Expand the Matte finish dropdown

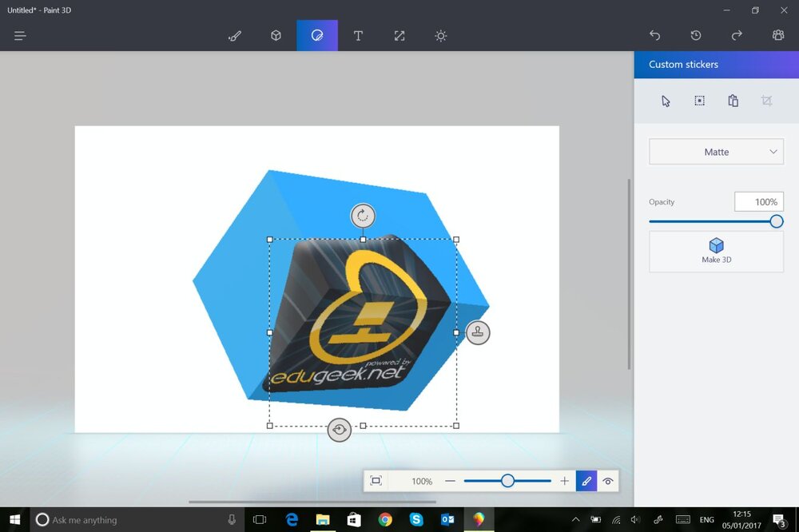point(716,152)
